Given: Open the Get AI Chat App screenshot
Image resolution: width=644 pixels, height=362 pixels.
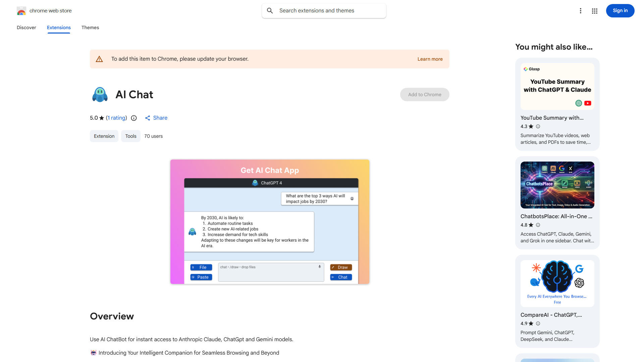Looking at the screenshot, I should pyautogui.click(x=270, y=222).
